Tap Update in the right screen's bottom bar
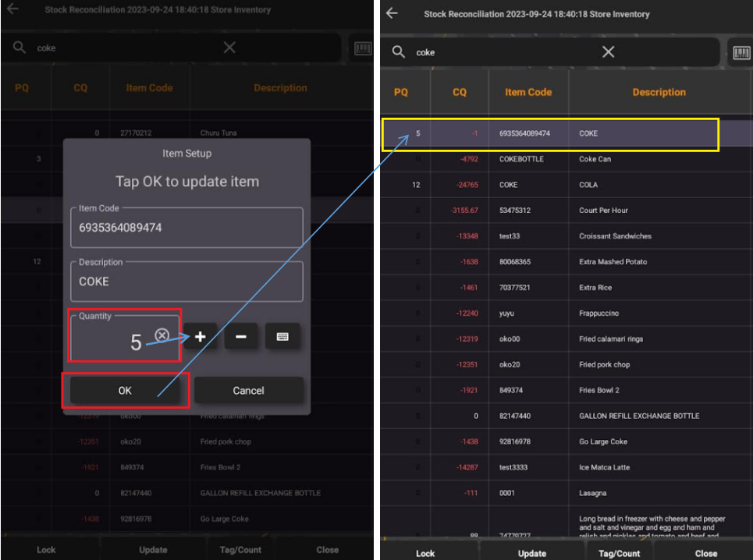The height and width of the screenshot is (560, 753). (x=532, y=553)
